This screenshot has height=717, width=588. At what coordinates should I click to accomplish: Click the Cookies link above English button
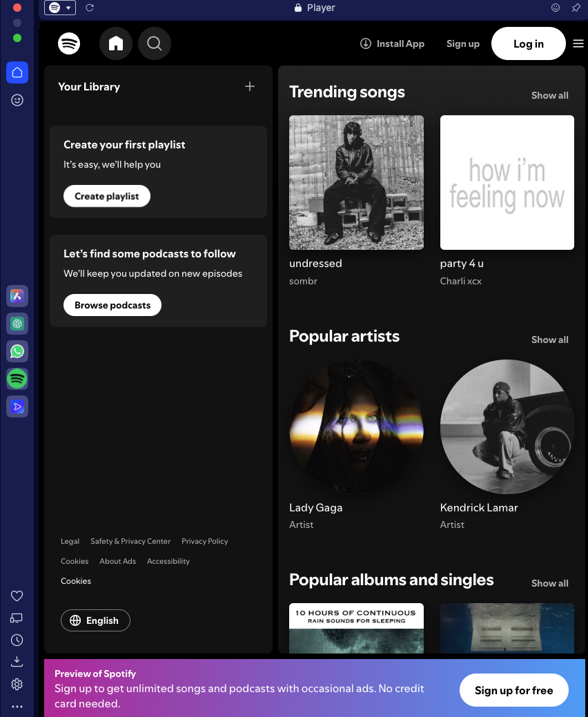[x=76, y=581]
